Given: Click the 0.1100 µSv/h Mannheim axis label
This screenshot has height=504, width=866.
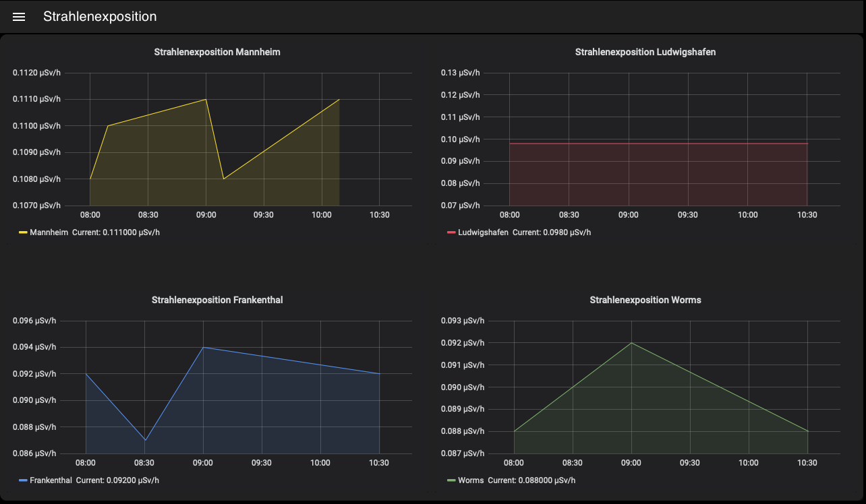Looking at the screenshot, I should (x=36, y=126).
